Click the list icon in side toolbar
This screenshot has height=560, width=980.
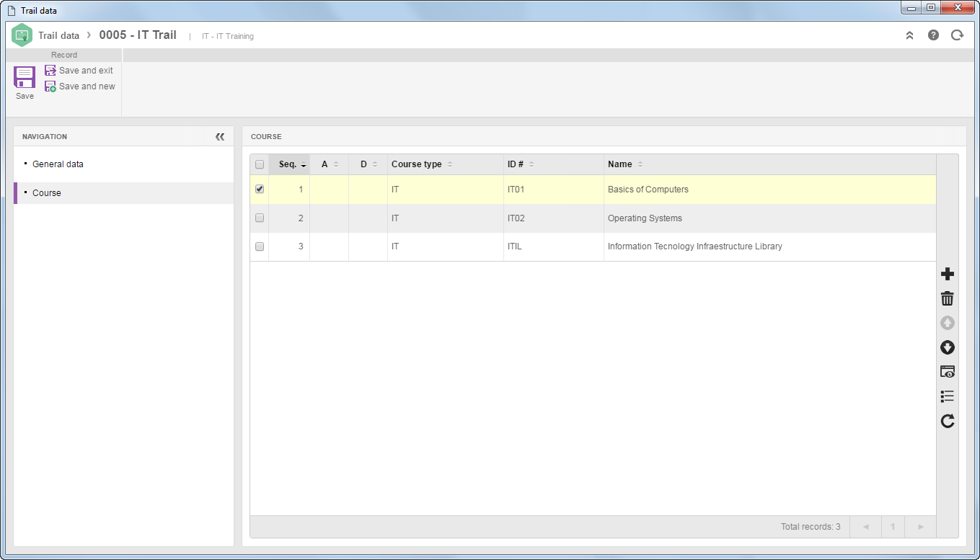(x=948, y=396)
